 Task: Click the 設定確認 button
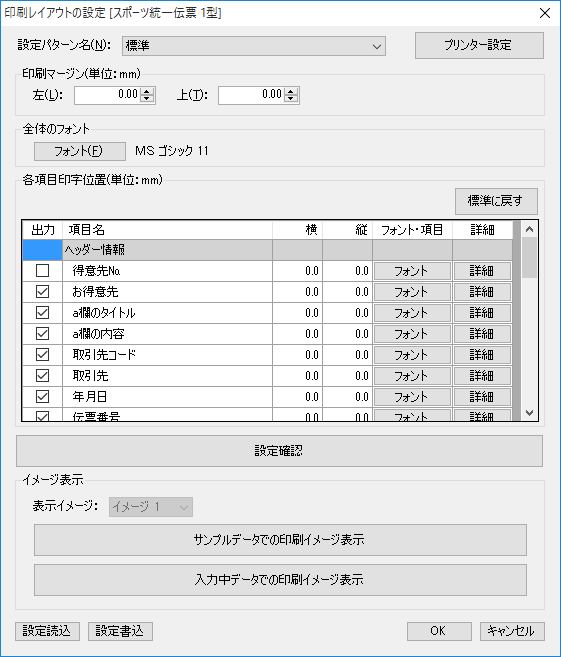tap(279, 451)
